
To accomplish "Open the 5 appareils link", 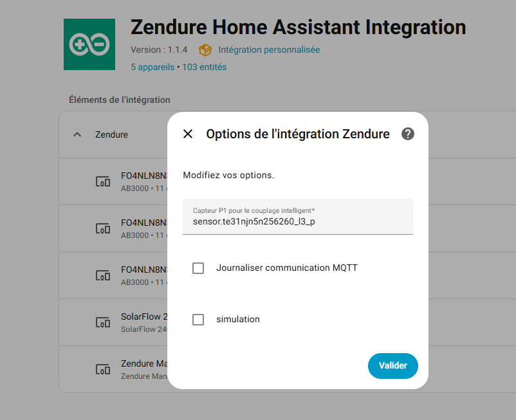I will point(152,67).
